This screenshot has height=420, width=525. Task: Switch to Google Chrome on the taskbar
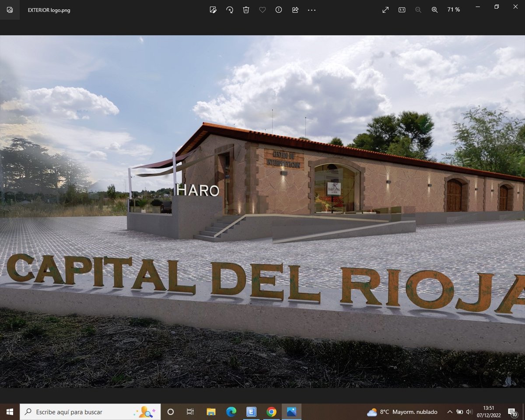pos(271,412)
